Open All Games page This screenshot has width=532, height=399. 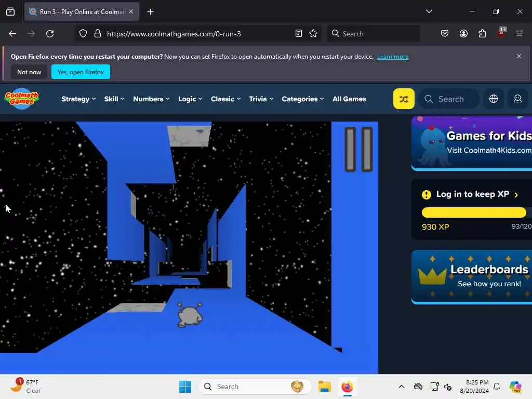click(x=349, y=99)
